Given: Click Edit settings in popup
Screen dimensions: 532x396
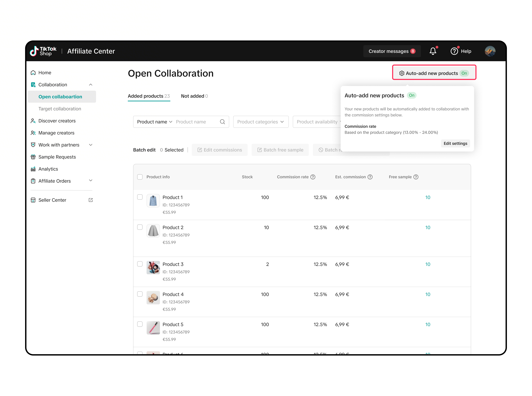Looking at the screenshot, I should pyautogui.click(x=455, y=143).
